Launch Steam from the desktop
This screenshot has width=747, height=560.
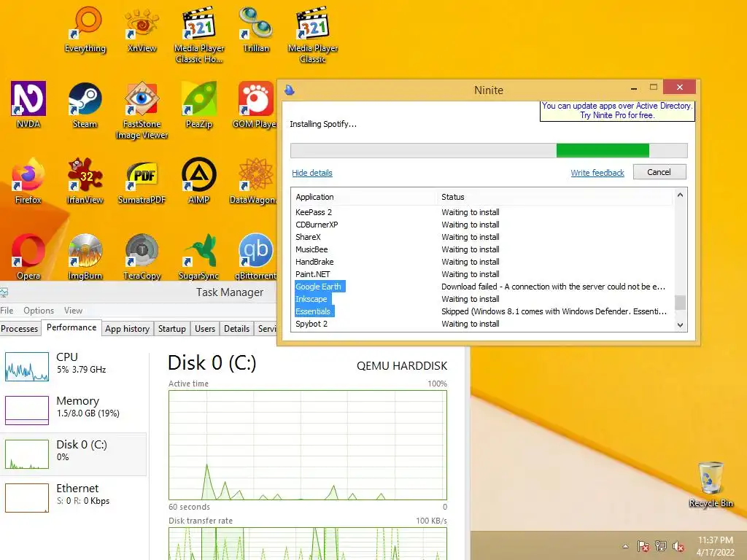click(85, 105)
